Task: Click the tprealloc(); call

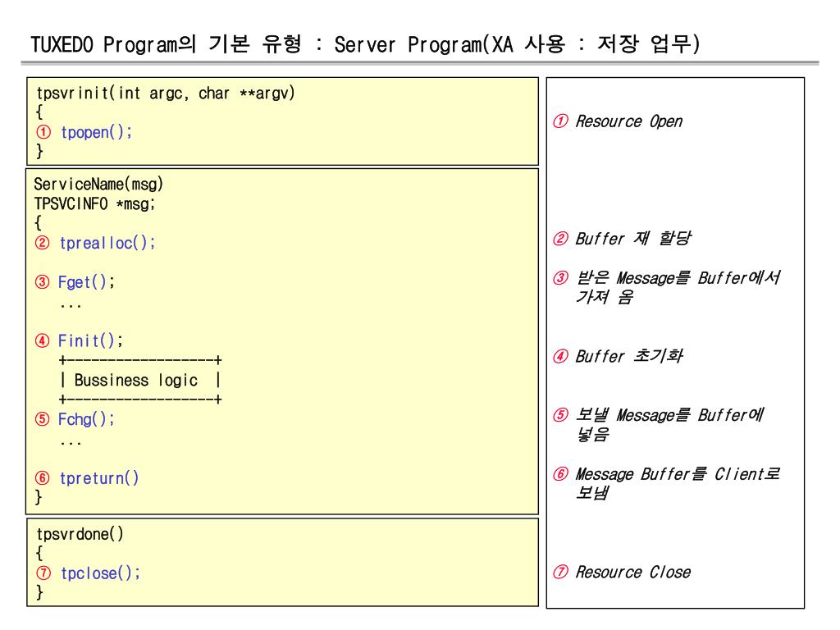Action: click(107, 243)
